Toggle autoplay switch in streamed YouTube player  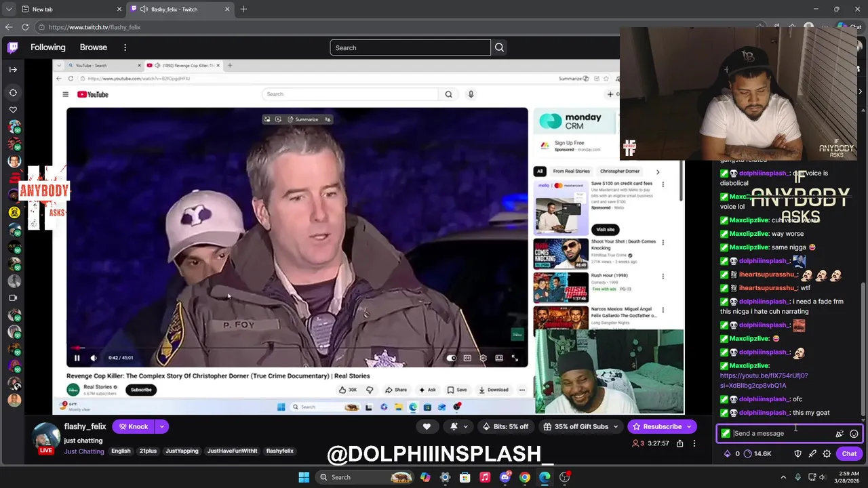point(452,358)
